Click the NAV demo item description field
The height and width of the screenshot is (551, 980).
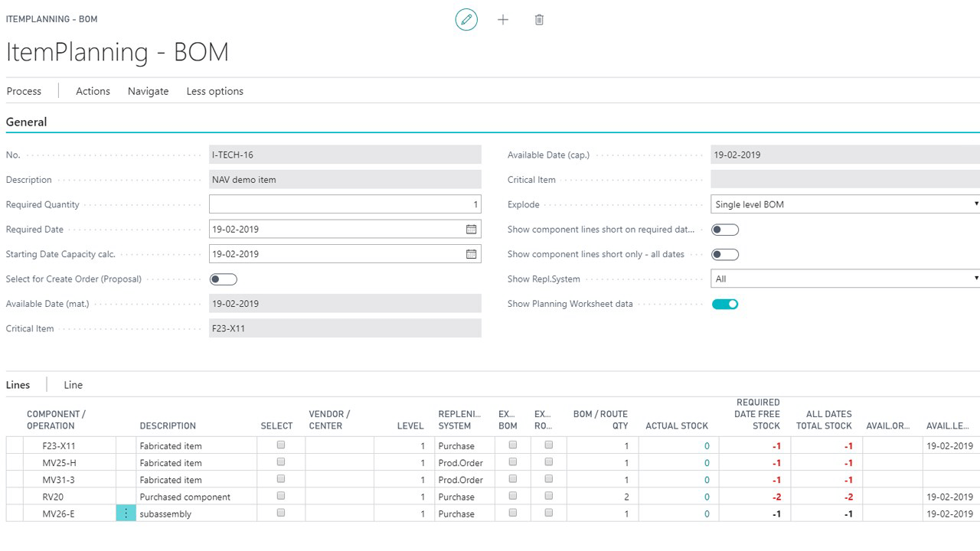(345, 180)
